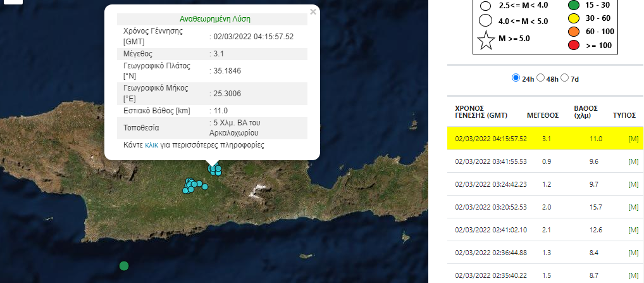Open [M] type link in 02:41:02.10 row
Viewport: 644px width, 283px height.
tap(633, 230)
